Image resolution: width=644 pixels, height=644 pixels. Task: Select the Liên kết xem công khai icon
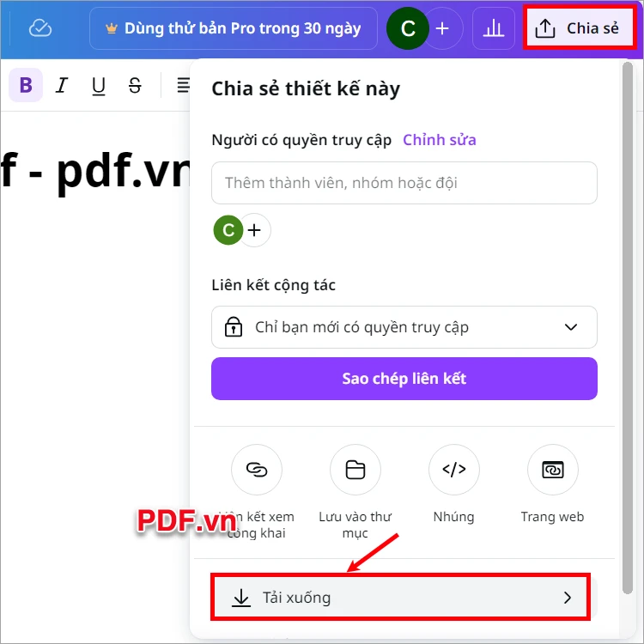click(257, 470)
